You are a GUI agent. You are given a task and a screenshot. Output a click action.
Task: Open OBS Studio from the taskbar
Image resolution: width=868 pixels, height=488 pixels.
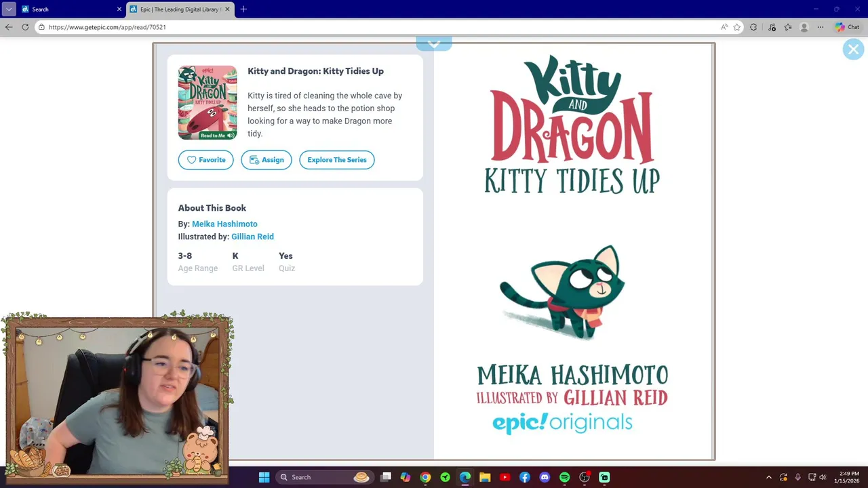pyautogui.click(x=585, y=477)
